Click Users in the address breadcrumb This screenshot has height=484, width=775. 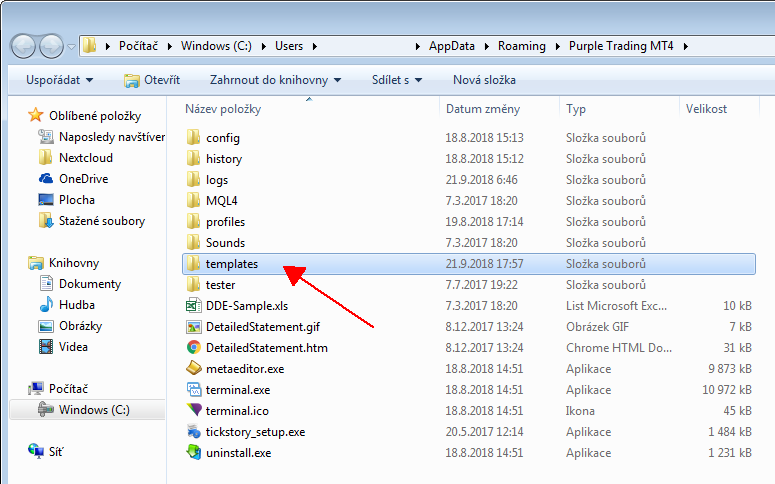click(289, 46)
